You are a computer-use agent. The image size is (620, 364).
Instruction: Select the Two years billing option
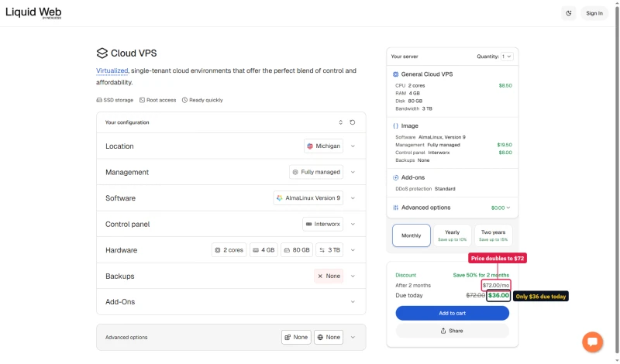click(x=493, y=235)
